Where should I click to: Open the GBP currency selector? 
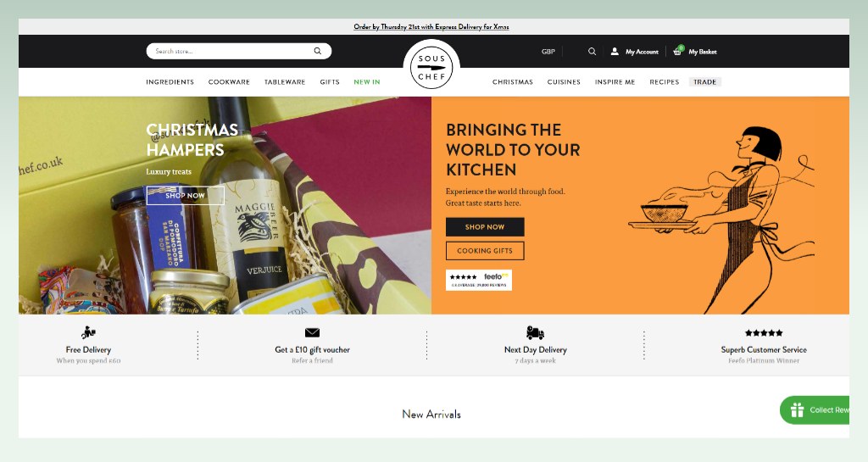pos(548,52)
